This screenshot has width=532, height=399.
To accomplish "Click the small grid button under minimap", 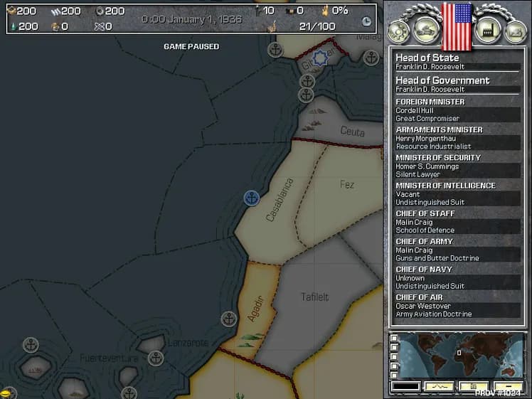I will (x=473, y=386).
